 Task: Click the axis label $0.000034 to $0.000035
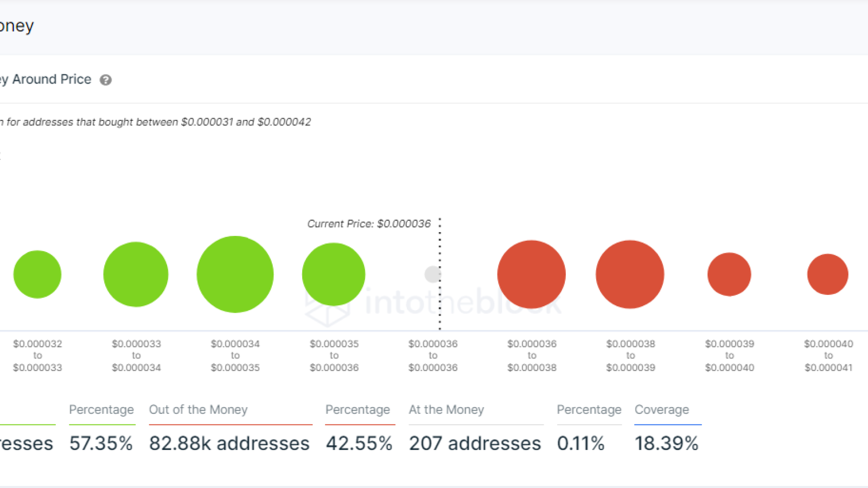235,356
